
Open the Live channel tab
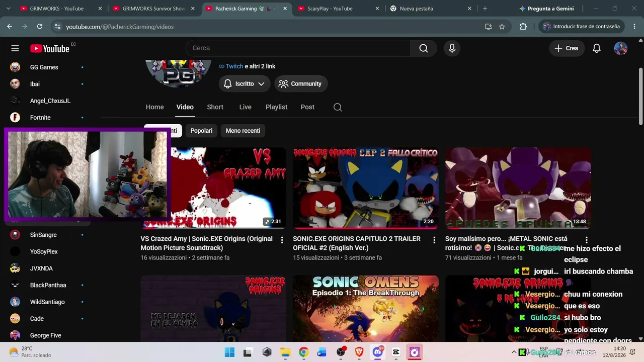point(246,107)
